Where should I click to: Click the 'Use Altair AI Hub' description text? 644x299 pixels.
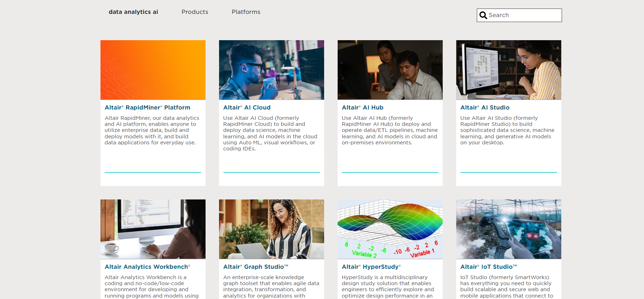390,130
